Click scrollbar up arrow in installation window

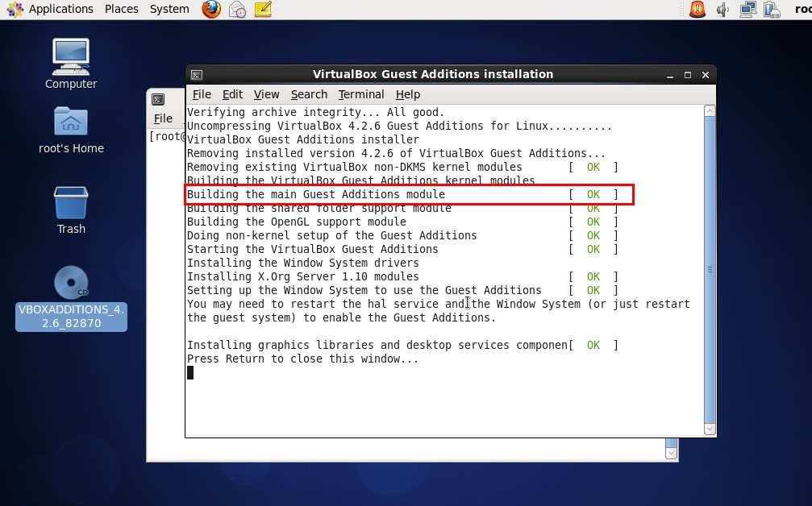710,110
